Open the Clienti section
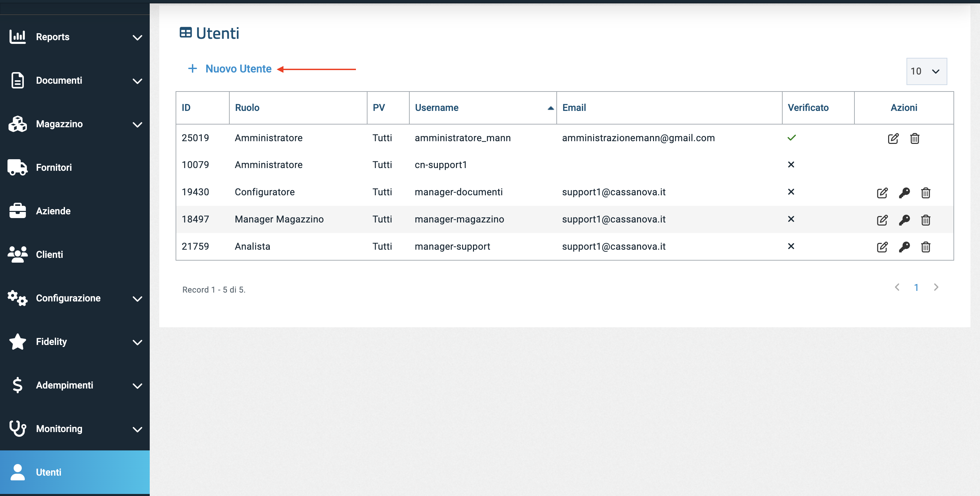Image resolution: width=980 pixels, height=496 pixels. [49, 254]
